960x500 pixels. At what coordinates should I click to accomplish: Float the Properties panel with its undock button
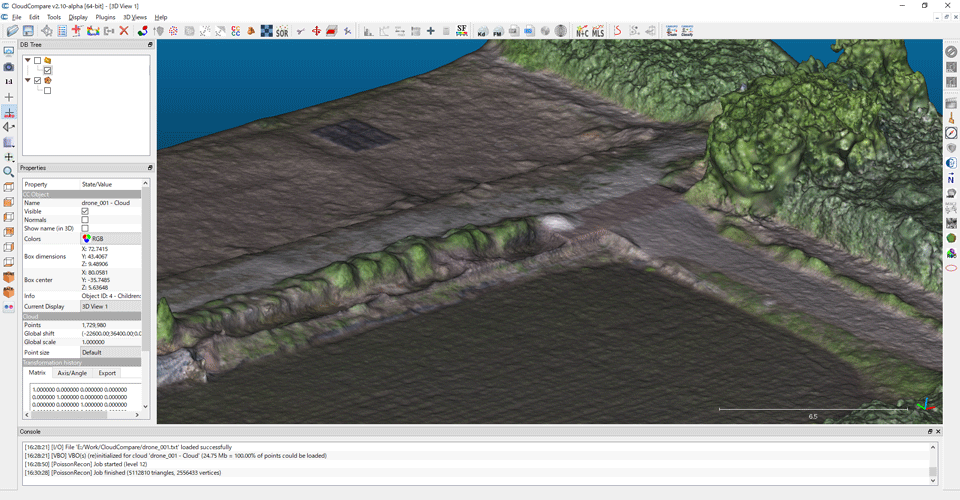(150, 168)
